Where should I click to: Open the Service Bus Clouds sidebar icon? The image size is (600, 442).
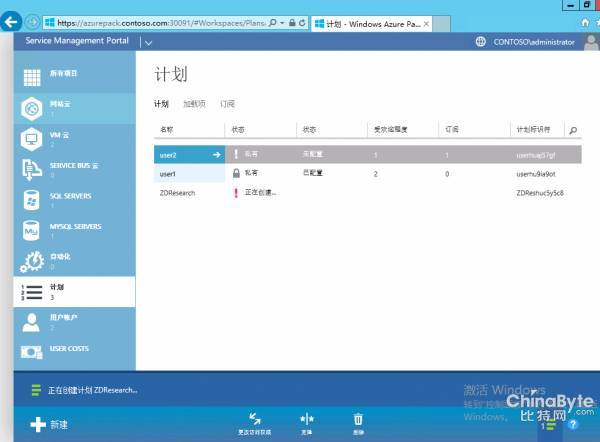(x=32, y=170)
